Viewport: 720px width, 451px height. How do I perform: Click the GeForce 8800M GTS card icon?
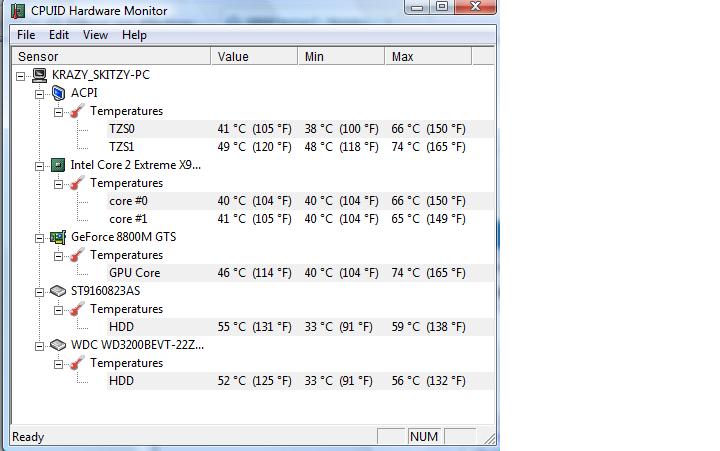[x=58, y=237]
